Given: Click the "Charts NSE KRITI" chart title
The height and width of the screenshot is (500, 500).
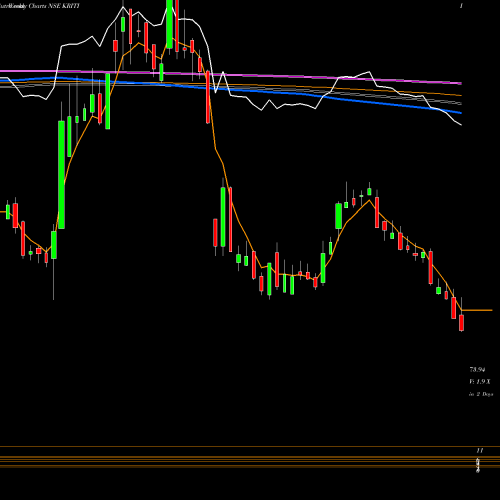Looking at the screenshot, I should tap(54, 6).
